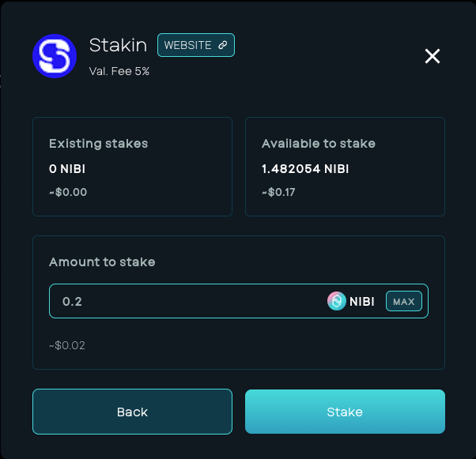Click the NIBI token label in input
Screen dimensions: 476x459
click(362, 302)
